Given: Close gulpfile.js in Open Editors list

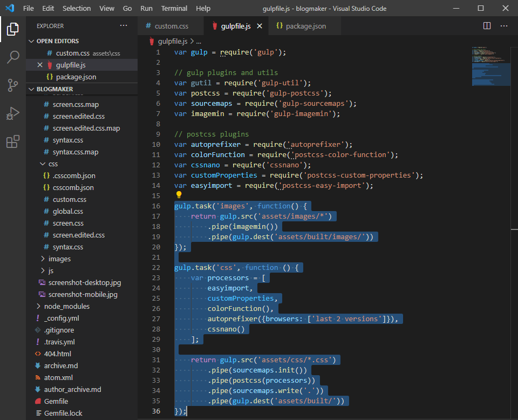Looking at the screenshot, I should coord(39,65).
